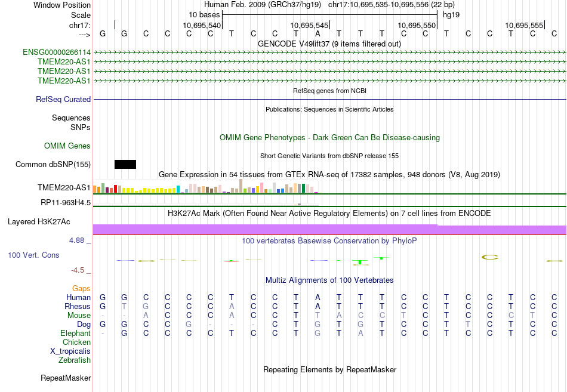Click position marker 10,695,550

[417, 25]
